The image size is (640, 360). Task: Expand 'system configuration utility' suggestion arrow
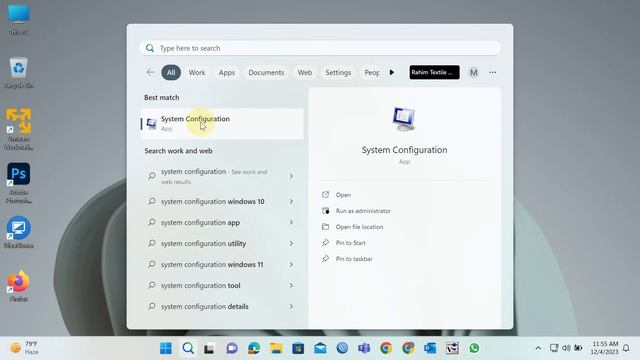tap(291, 243)
